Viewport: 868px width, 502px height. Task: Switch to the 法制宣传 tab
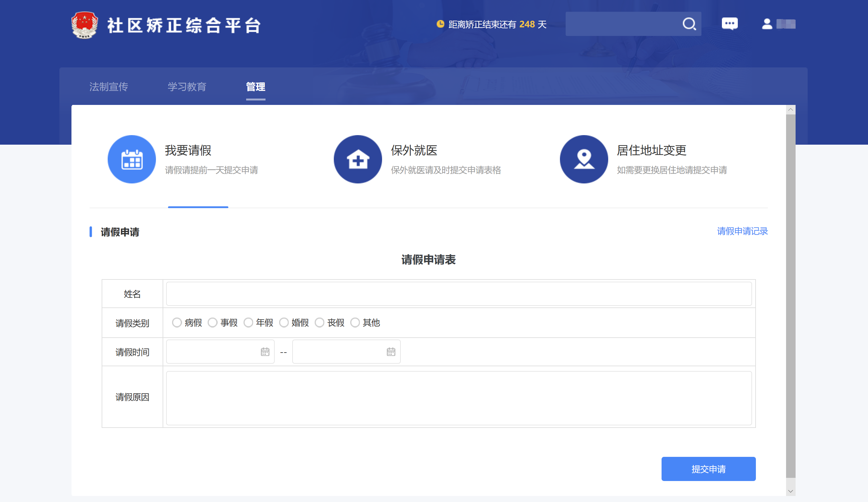[109, 87]
